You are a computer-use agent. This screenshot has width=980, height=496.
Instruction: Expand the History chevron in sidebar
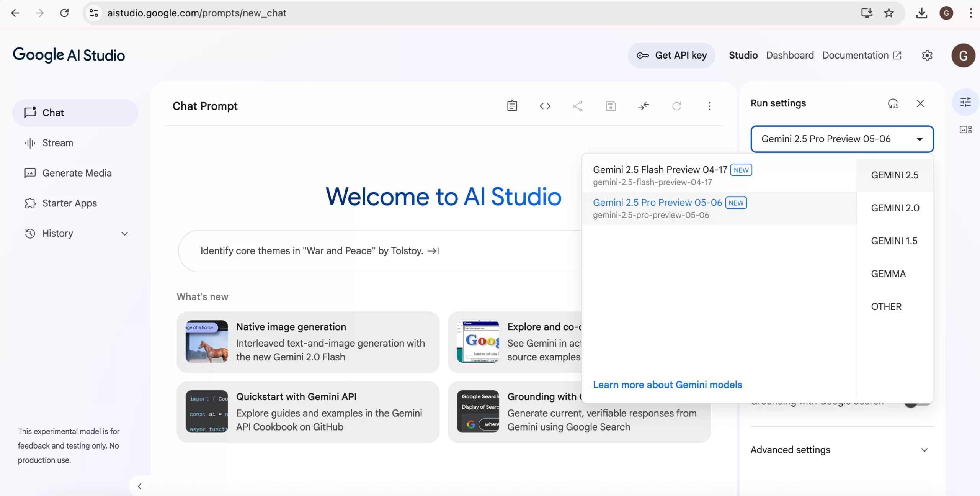point(124,234)
